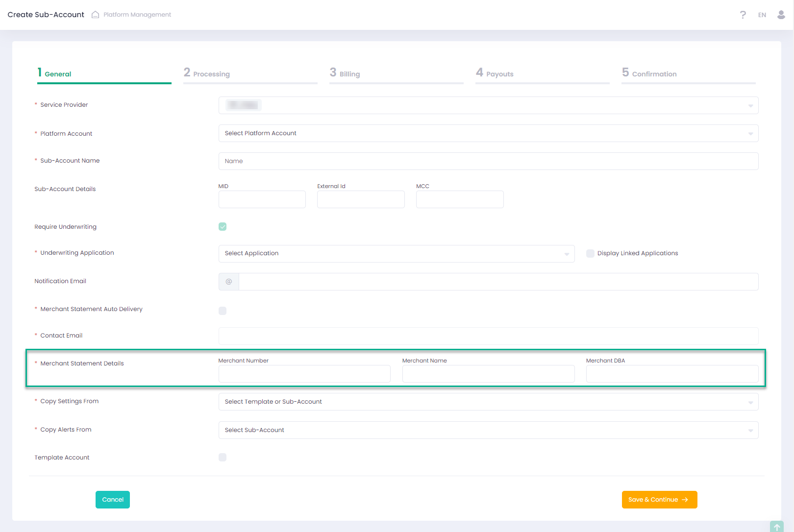Click the help question mark icon
This screenshot has width=794, height=532.
tap(743, 15)
